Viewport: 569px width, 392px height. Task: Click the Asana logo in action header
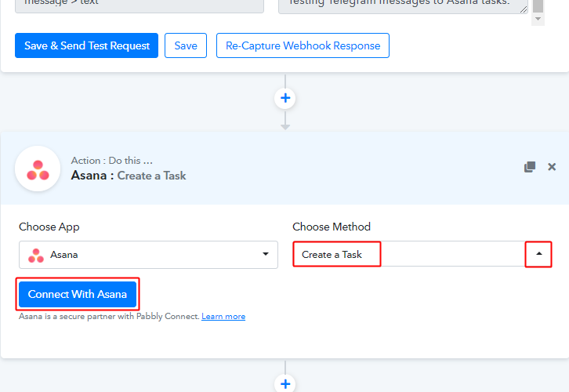coord(38,169)
